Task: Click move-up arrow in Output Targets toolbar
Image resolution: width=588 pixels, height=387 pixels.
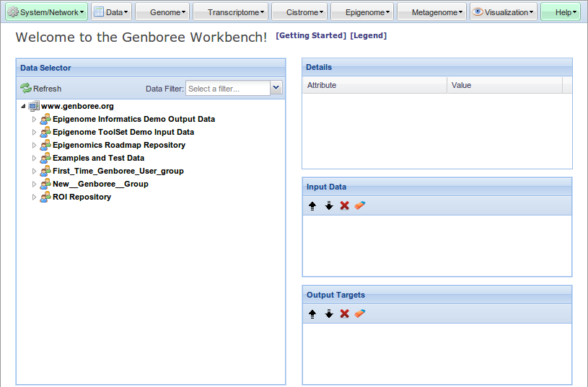Action: coord(312,313)
